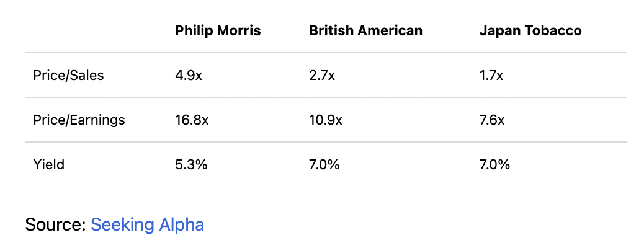Click the 7.6x Price/Earnings value
This screenshot has width=644, height=248.
(x=492, y=120)
